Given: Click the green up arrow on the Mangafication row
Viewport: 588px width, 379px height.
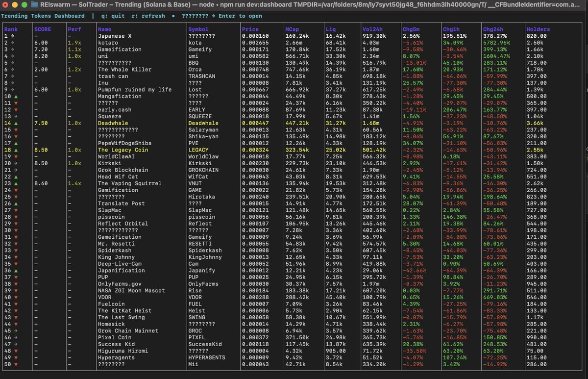Looking at the screenshot, I should (x=16, y=97).
